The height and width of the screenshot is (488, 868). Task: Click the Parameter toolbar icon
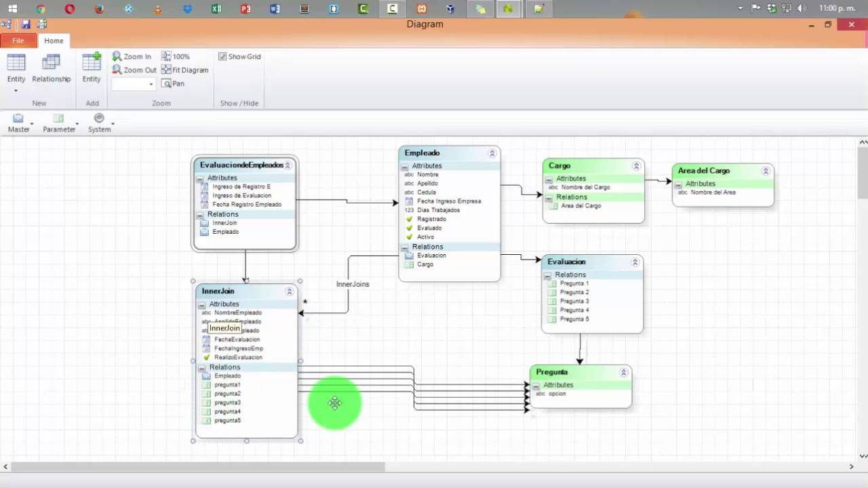click(x=58, y=118)
